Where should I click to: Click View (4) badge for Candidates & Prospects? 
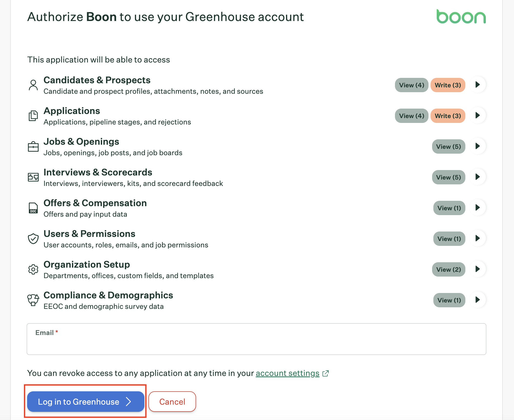click(x=412, y=85)
